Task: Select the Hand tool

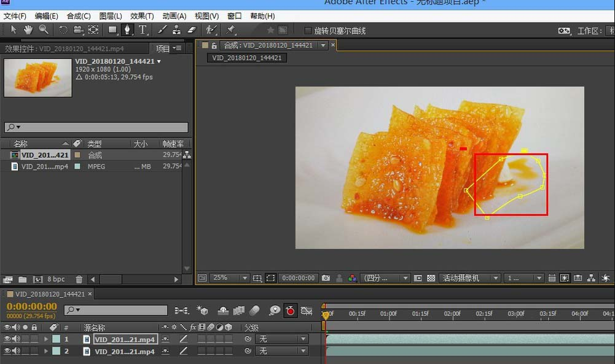Action: pos(28,29)
